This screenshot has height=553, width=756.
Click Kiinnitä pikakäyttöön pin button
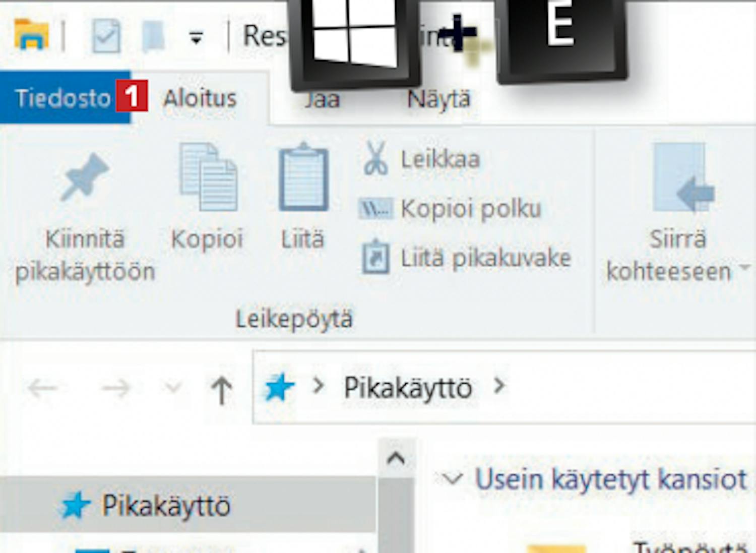tap(85, 218)
